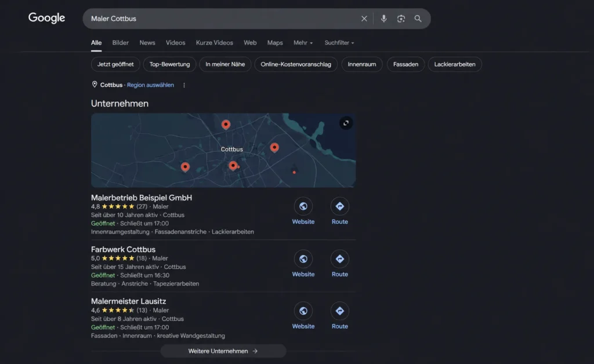Open the Weitere Unternehmen button

click(223, 351)
